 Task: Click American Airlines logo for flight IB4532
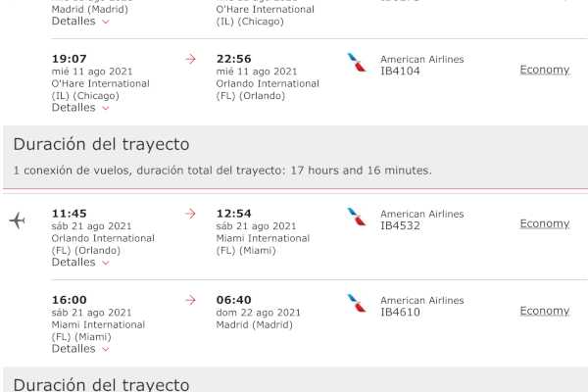tap(357, 217)
